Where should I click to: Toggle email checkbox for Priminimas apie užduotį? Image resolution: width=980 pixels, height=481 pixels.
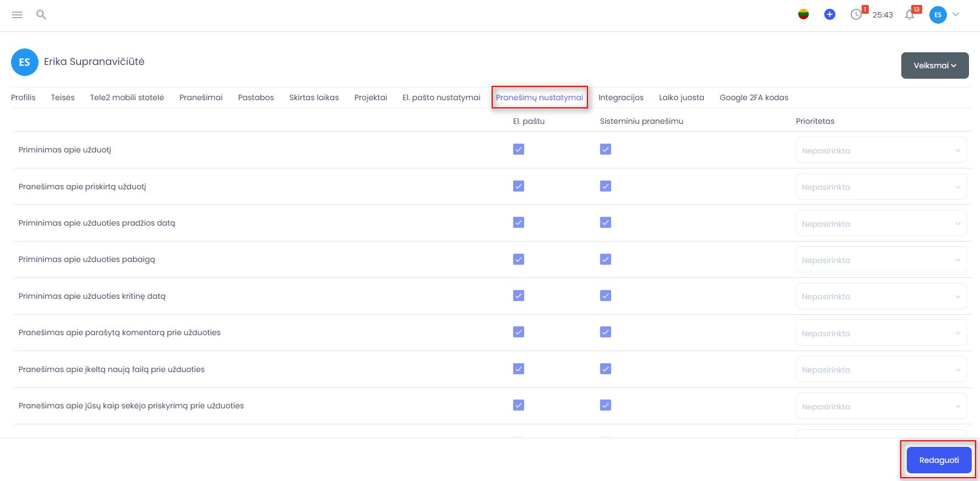click(x=519, y=149)
